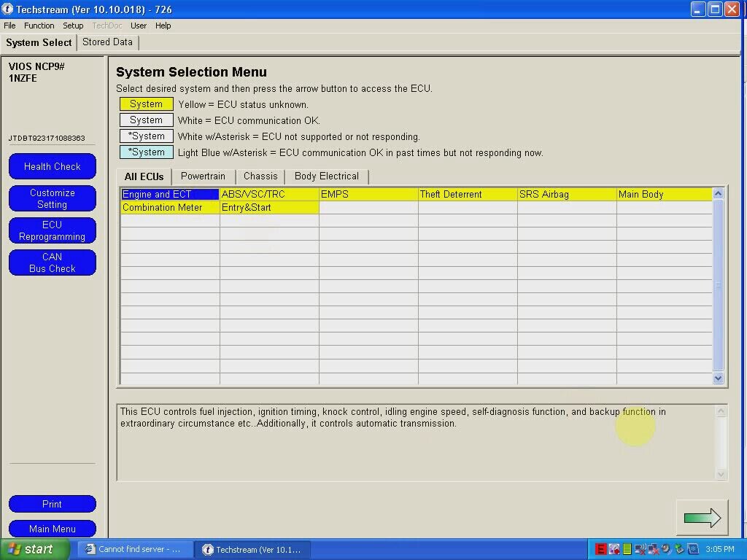Run the Health Check
Screen dimensions: 747x560
[x=53, y=166]
